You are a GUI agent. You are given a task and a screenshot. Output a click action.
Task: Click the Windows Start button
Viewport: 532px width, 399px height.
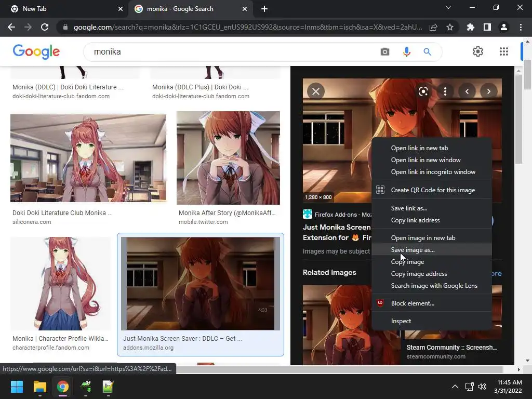click(x=17, y=387)
